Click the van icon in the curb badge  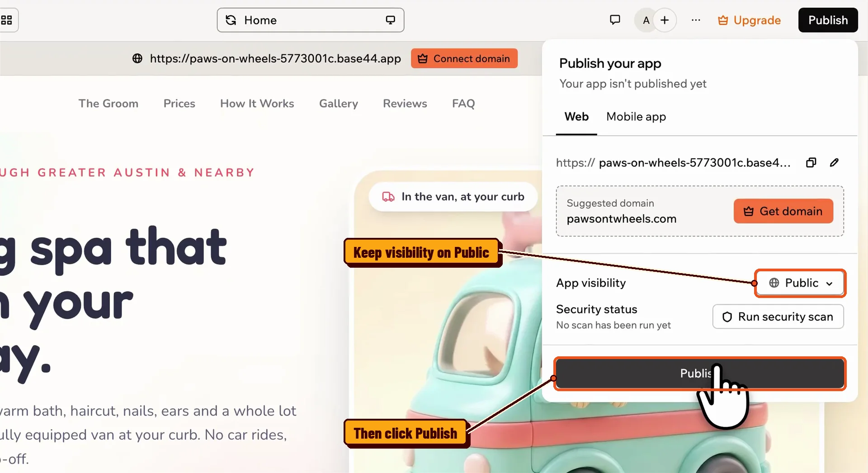pyautogui.click(x=388, y=197)
